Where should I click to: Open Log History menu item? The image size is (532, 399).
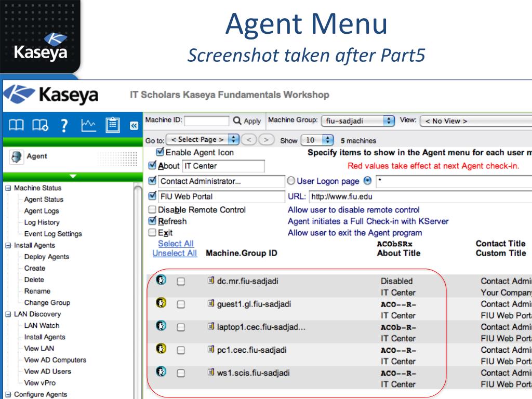click(x=42, y=222)
